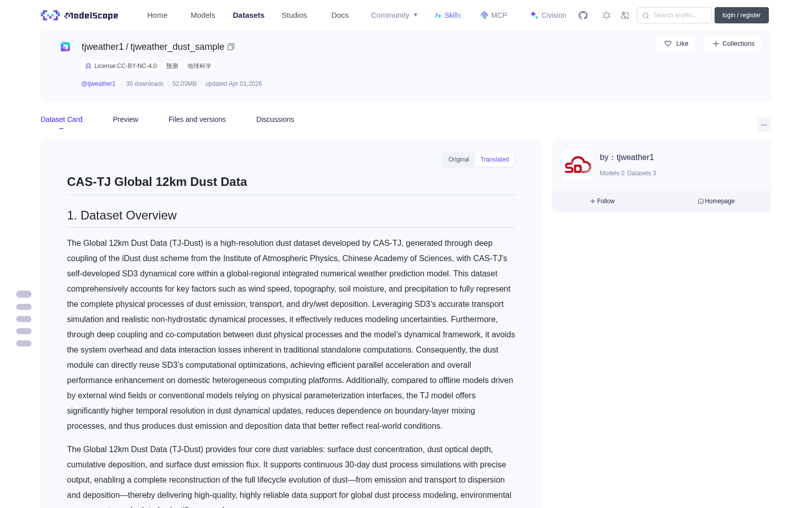Viewport: 812px width, 508px height.
Task: Click the ModelScope logo
Action: click(x=79, y=15)
